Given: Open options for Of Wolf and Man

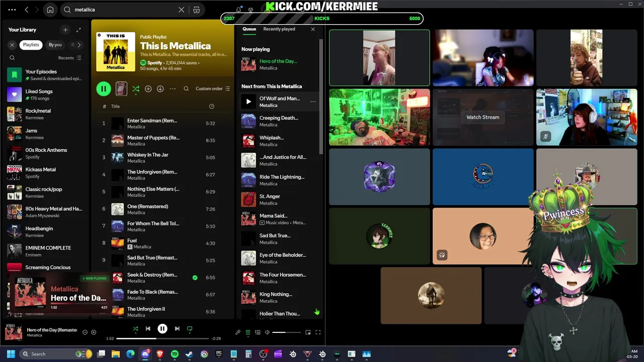Looking at the screenshot, I should 313,102.
